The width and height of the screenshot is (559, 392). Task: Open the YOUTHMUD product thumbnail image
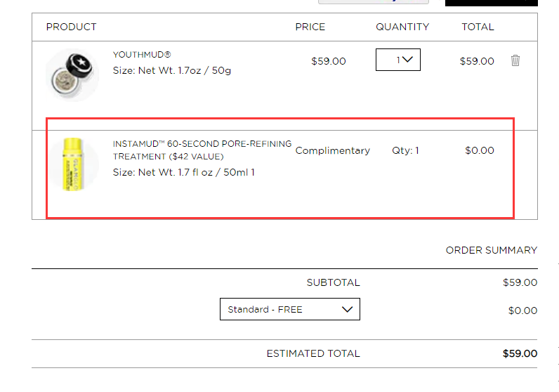[x=72, y=75]
